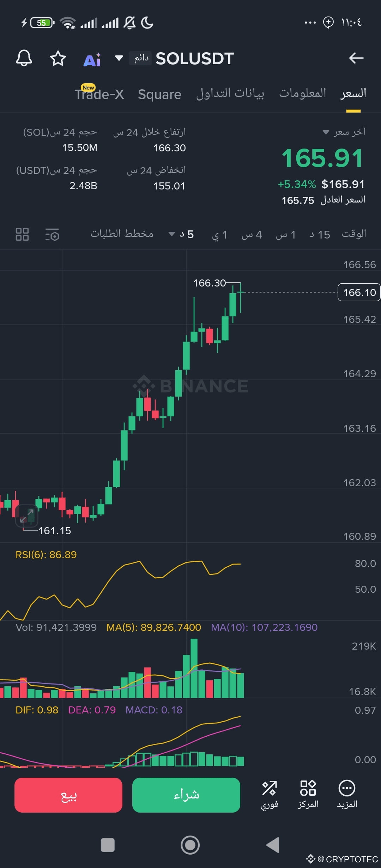Open chart indicator settings icon
381x868 pixels.
(x=52, y=234)
